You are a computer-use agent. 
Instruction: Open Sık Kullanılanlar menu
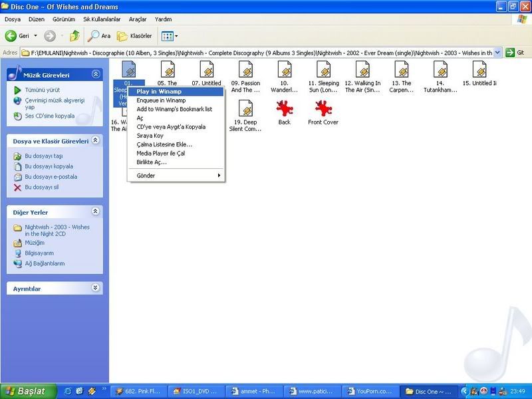tap(102, 19)
